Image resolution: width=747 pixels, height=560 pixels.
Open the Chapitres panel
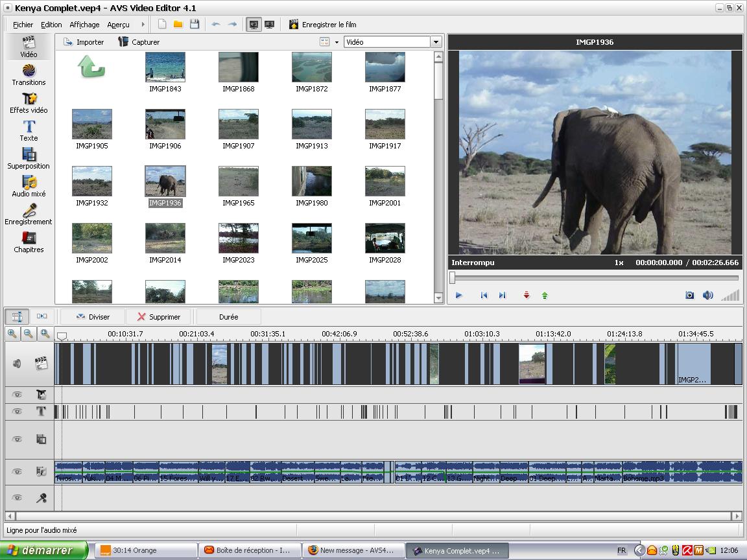(x=29, y=242)
